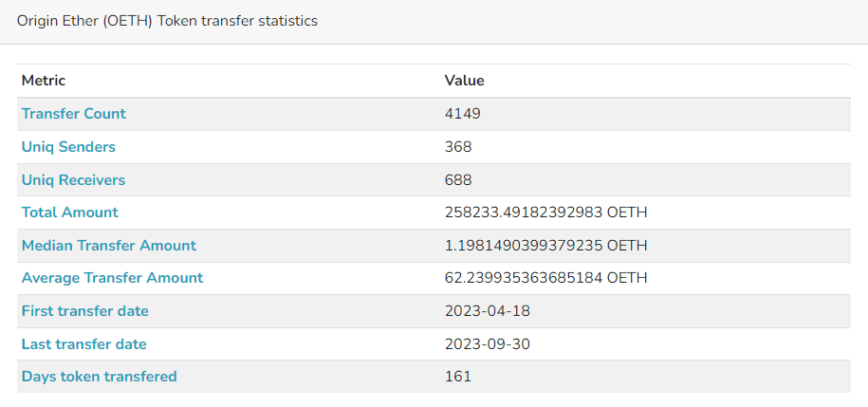Click the date value 2023-09-30
Viewport: 868px width, 407px height.
click(488, 344)
